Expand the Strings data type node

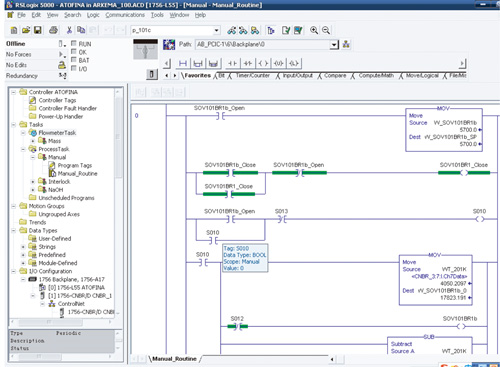pos(23,247)
